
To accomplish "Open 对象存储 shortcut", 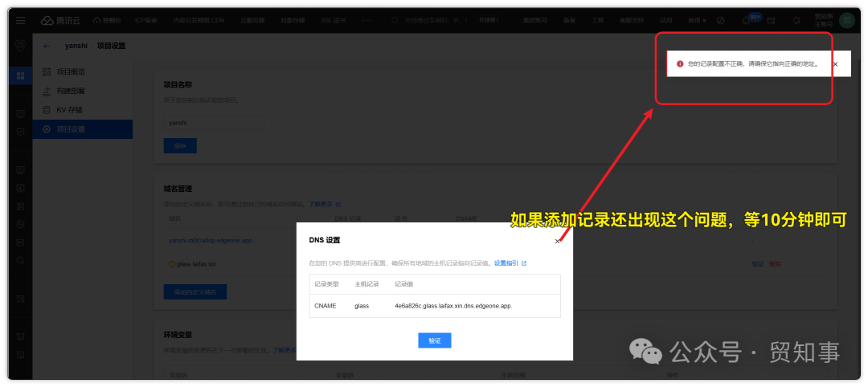I will point(293,20).
